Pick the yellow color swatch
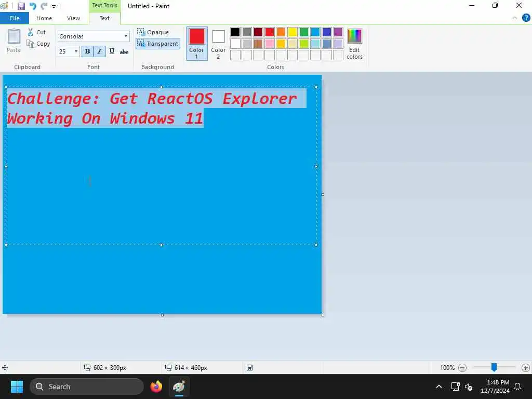This screenshot has width=532, height=399. [x=292, y=32]
